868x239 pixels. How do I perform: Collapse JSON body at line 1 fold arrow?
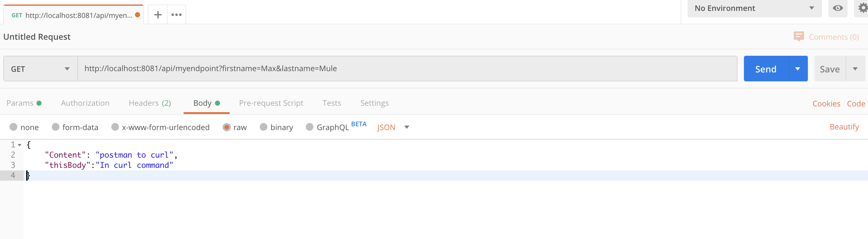coord(20,145)
